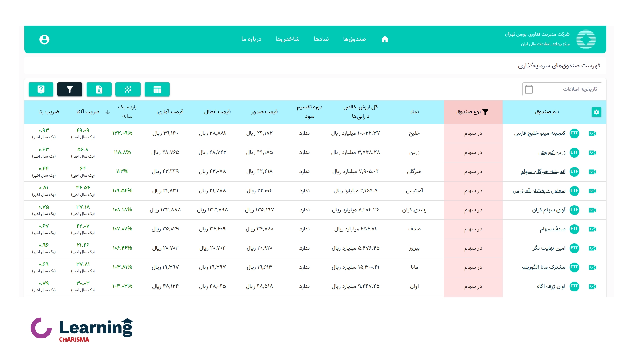Open chart icon for امین نهایت نگر row
633x364 pixels.
click(592, 248)
